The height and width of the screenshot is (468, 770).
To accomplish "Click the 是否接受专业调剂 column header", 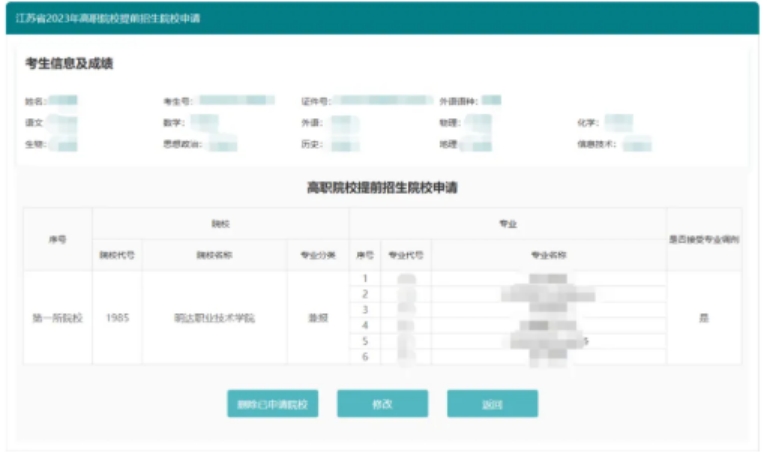I will coord(704,240).
